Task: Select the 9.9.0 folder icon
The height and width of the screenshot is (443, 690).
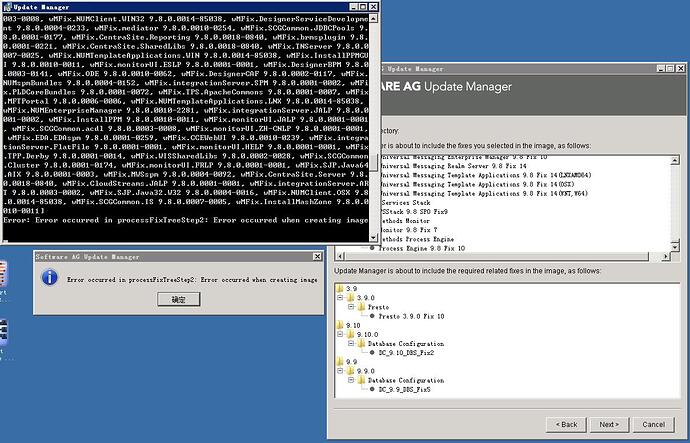Action: click(351, 371)
